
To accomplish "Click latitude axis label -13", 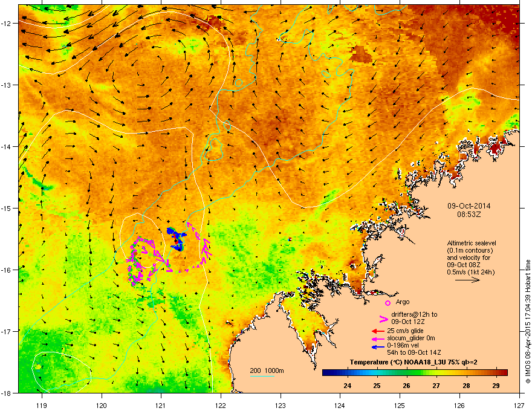I will pyautogui.click(x=6, y=85).
